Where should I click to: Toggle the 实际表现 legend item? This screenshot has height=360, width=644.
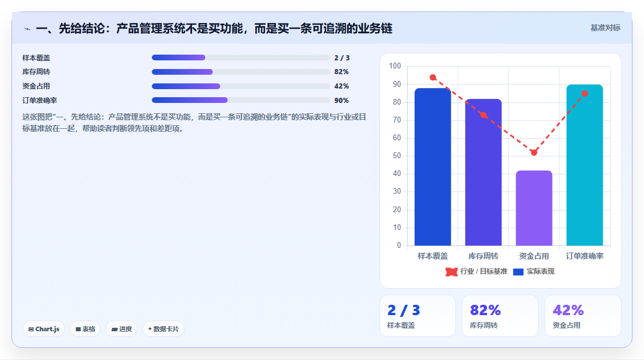[x=534, y=271]
